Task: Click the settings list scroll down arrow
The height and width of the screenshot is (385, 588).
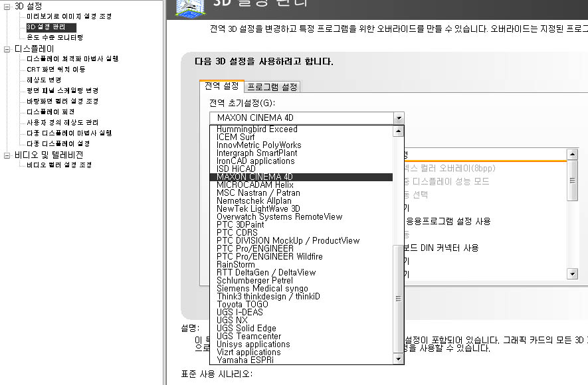Action: click(572, 273)
